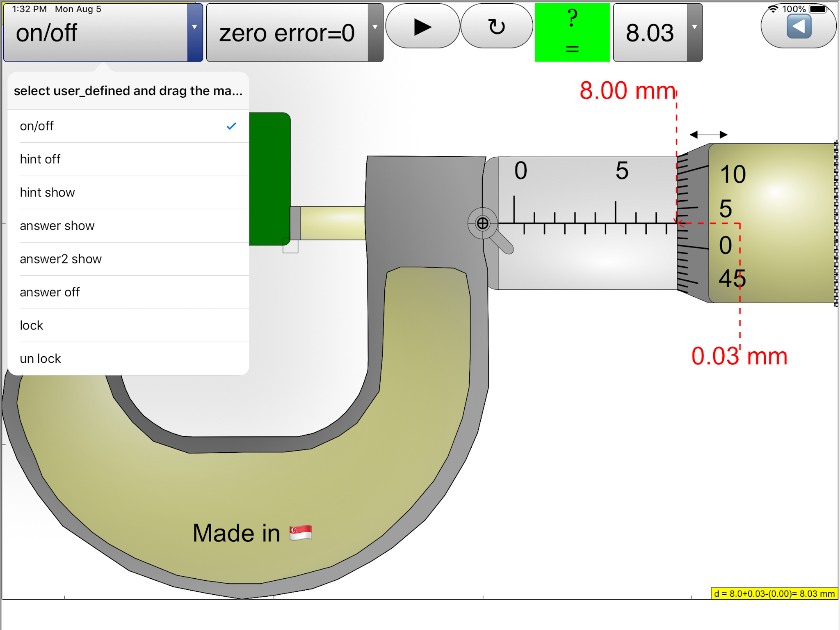The height and width of the screenshot is (630, 840).
Task: Click the small square under the spindle
Action: coord(290,245)
